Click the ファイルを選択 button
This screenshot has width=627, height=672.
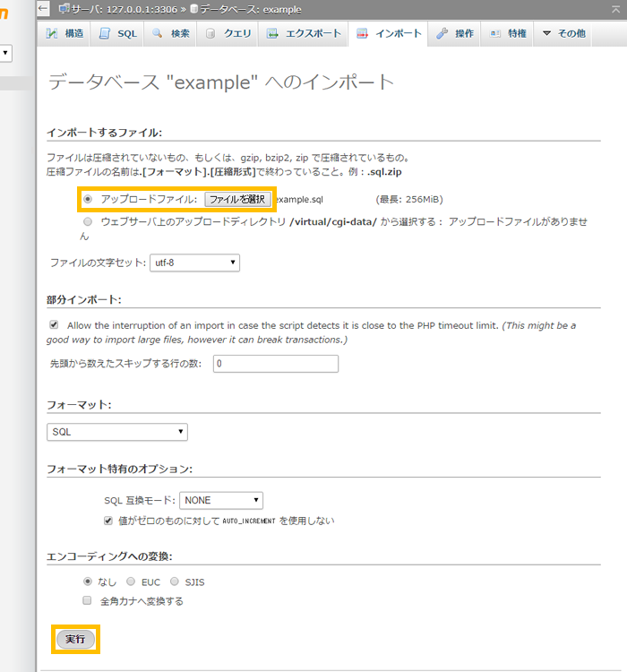tap(237, 199)
